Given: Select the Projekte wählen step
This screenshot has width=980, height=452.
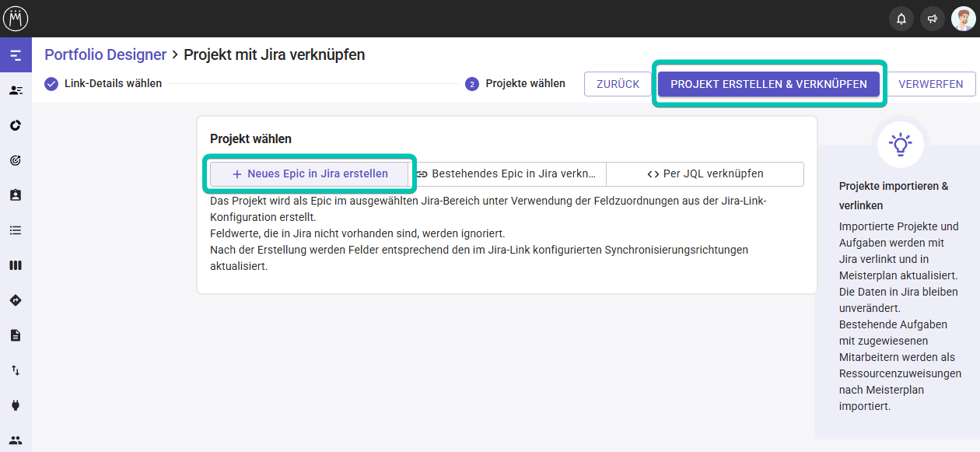Looking at the screenshot, I should [x=516, y=83].
